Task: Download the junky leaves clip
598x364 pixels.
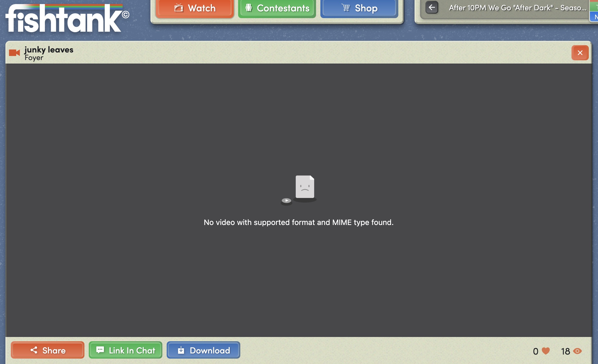Action: 203,350
